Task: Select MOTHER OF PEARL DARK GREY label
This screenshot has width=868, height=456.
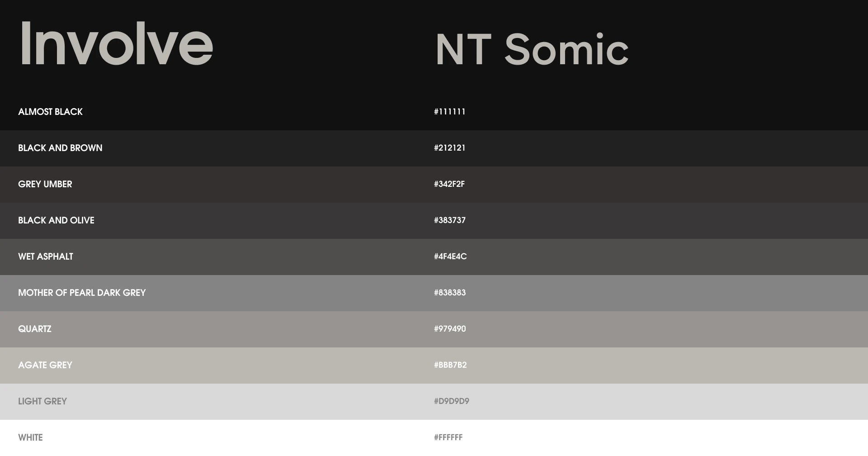Action: pyautogui.click(x=82, y=293)
